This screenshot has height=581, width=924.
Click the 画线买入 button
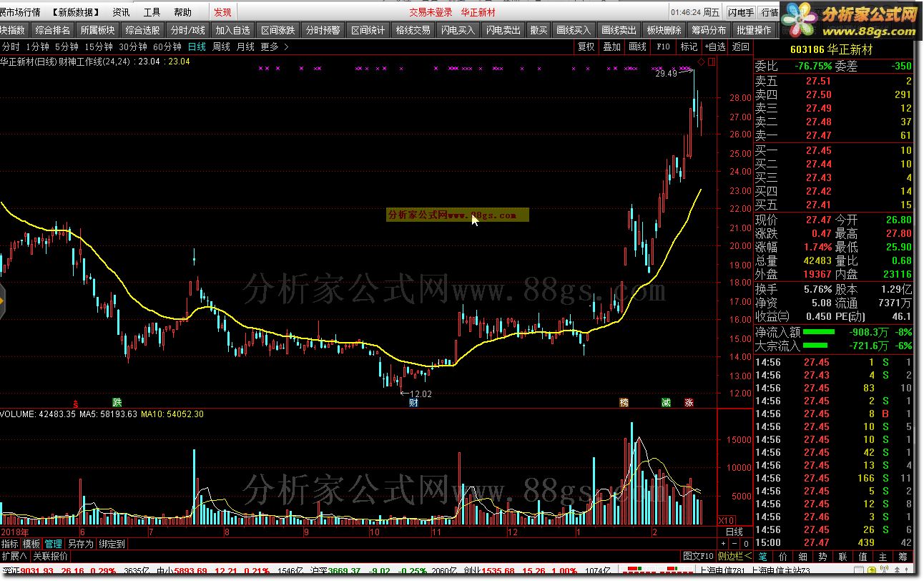(x=574, y=30)
